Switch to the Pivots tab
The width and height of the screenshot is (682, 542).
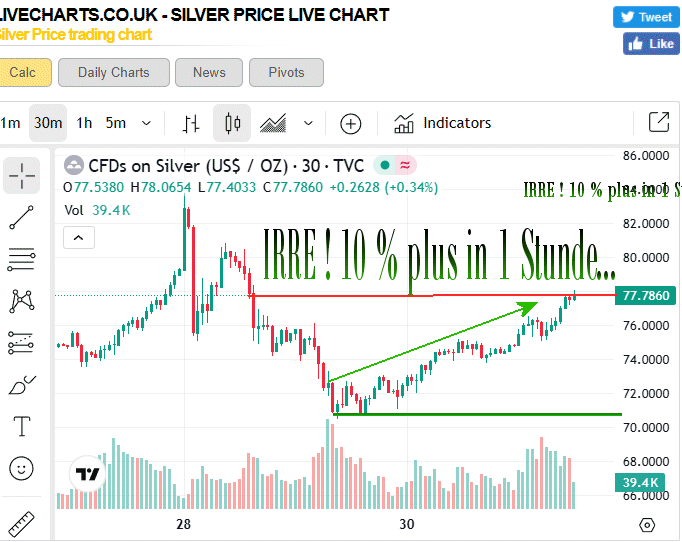click(285, 72)
